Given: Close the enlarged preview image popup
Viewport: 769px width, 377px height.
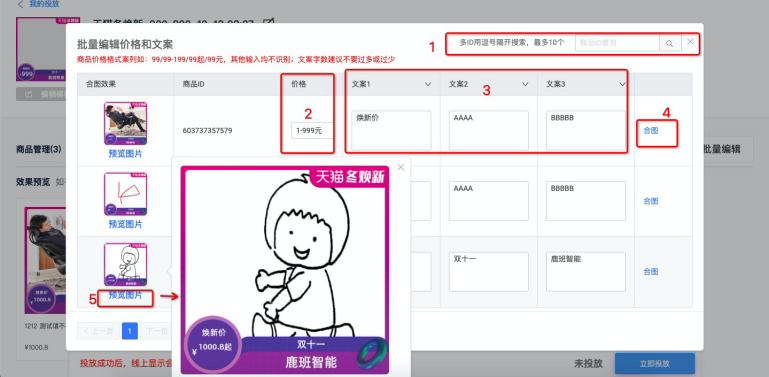Looking at the screenshot, I should [401, 167].
